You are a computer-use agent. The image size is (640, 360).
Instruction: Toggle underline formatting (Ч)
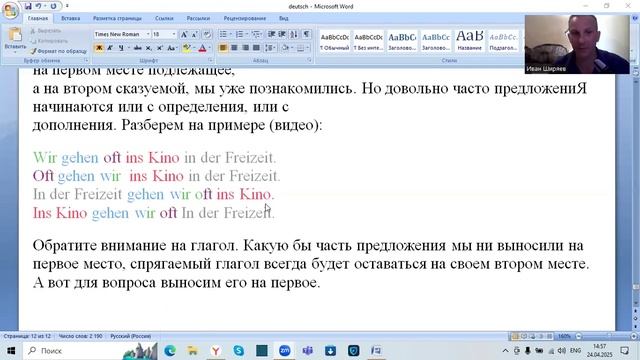point(121,48)
